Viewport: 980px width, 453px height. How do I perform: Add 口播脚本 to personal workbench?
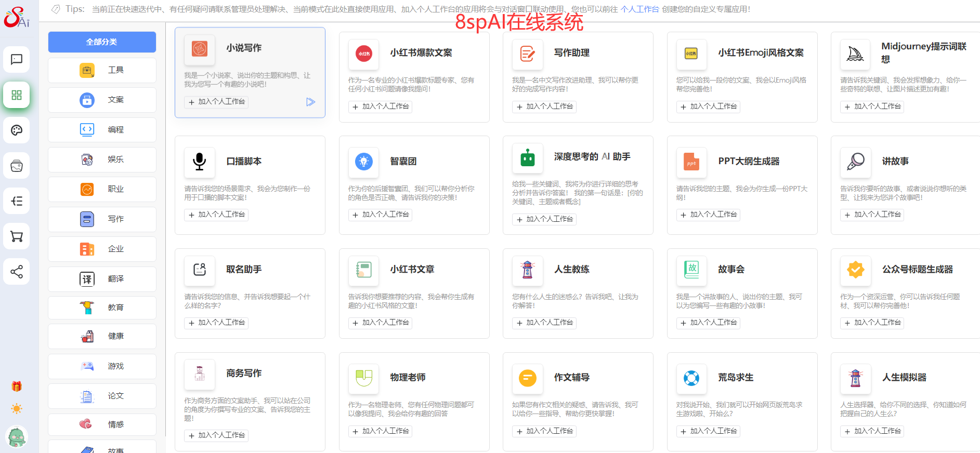[x=216, y=215]
